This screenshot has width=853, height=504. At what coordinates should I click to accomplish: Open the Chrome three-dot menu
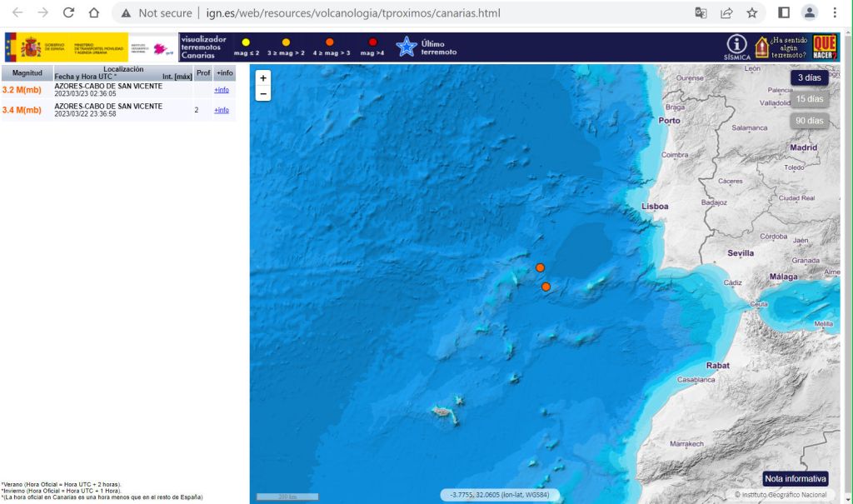coord(835,12)
